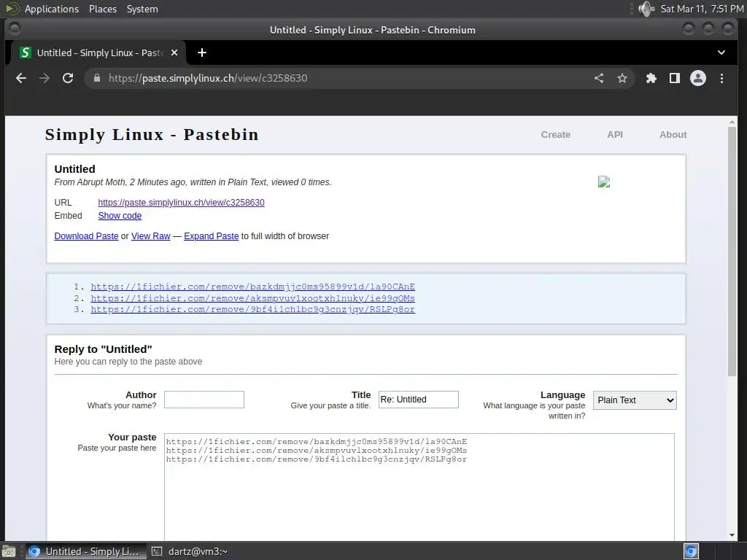The width and height of the screenshot is (747, 560).
Task: Click the Title field containing Re: Untitled
Action: [x=418, y=400]
